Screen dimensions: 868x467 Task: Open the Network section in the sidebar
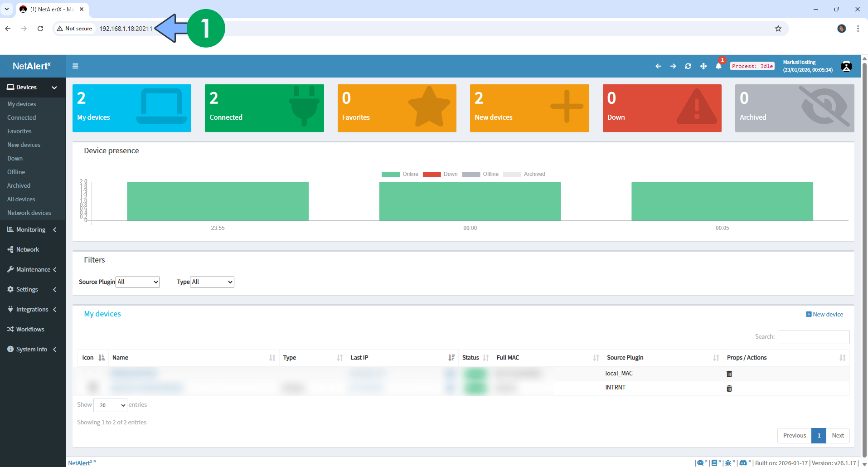click(x=28, y=249)
